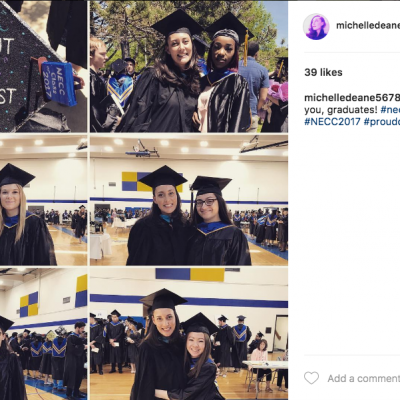Select the blonde graduate in gym photo
The image size is (400, 400).
(x=43, y=200)
